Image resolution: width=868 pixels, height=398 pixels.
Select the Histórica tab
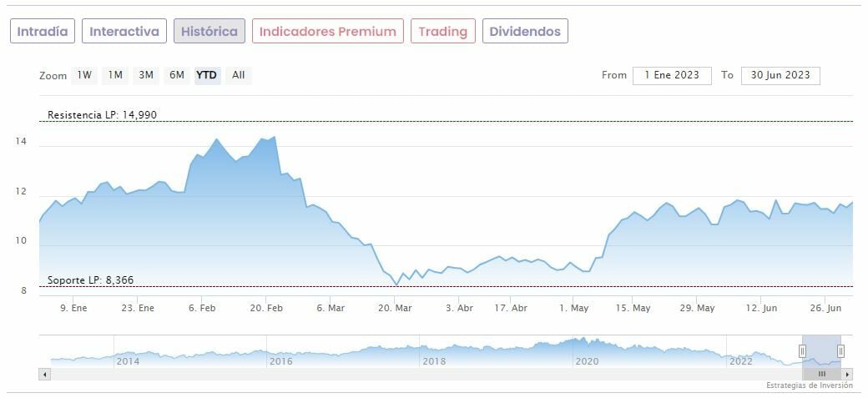pos(209,32)
